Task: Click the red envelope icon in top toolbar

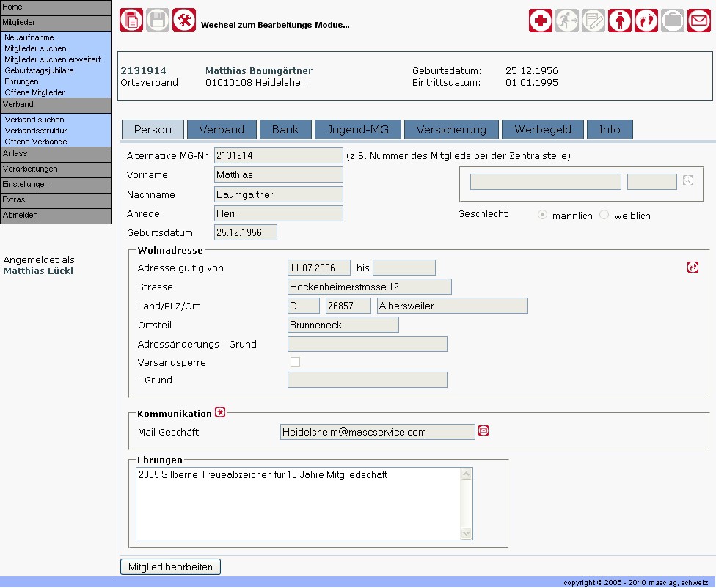Action: point(699,21)
